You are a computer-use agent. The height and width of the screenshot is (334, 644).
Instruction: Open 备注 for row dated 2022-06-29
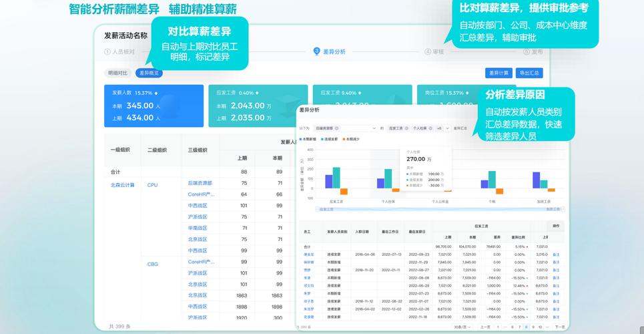click(556, 286)
